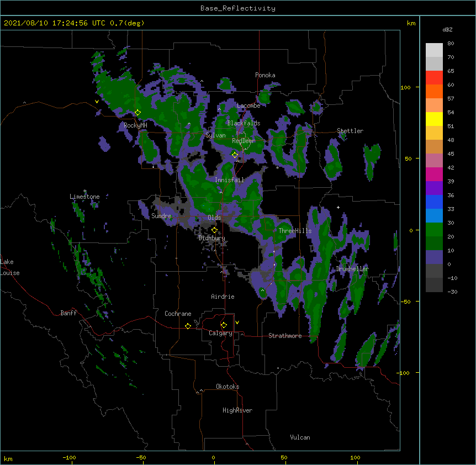Pick the 60–65 dBZ red legend swatch
The height and width of the screenshot is (465, 476).
[434, 77]
